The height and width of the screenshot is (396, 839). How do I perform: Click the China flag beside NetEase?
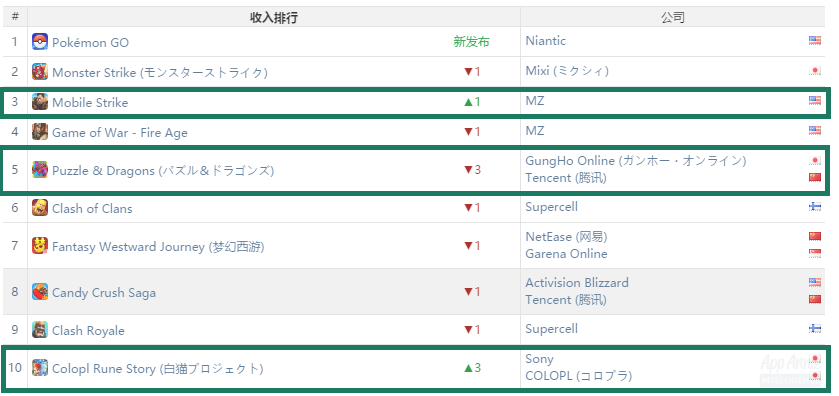coord(814,237)
